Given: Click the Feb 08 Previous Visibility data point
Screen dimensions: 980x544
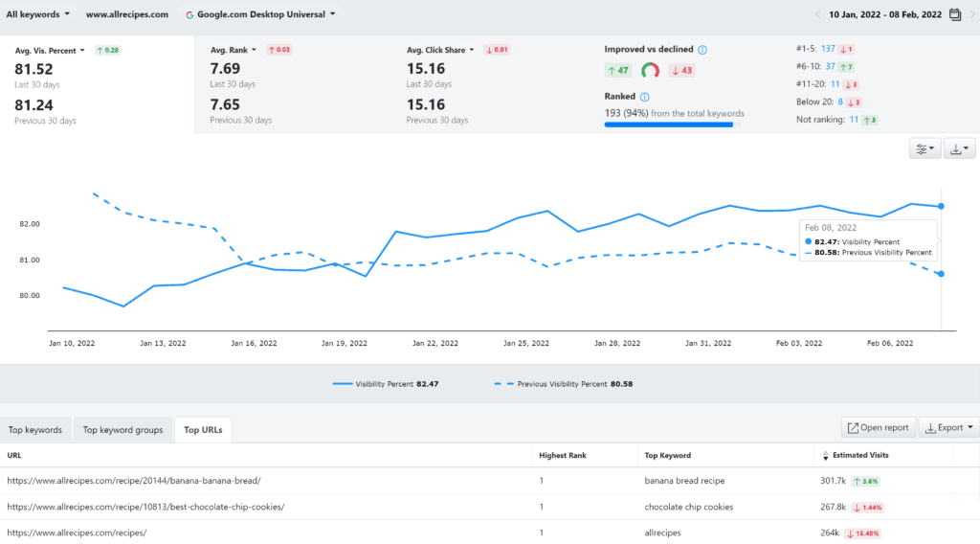Looking at the screenshot, I should (941, 274).
